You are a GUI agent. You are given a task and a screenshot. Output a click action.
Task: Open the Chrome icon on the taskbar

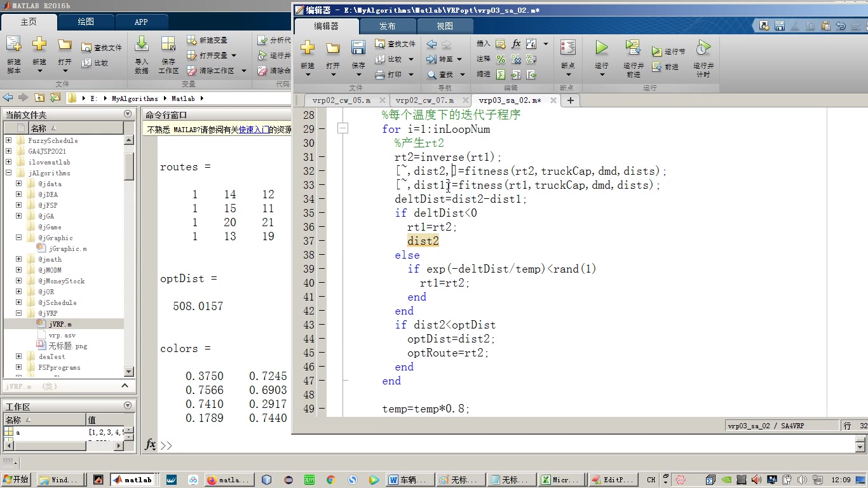tap(330, 480)
